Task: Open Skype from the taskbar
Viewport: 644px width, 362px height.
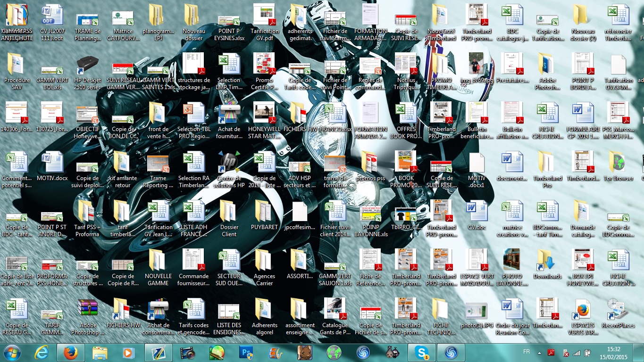Action: point(421,353)
